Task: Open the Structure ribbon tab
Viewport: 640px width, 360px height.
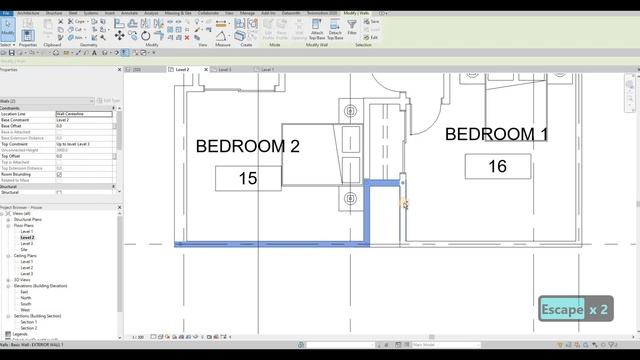Action: (x=54, y=13)
